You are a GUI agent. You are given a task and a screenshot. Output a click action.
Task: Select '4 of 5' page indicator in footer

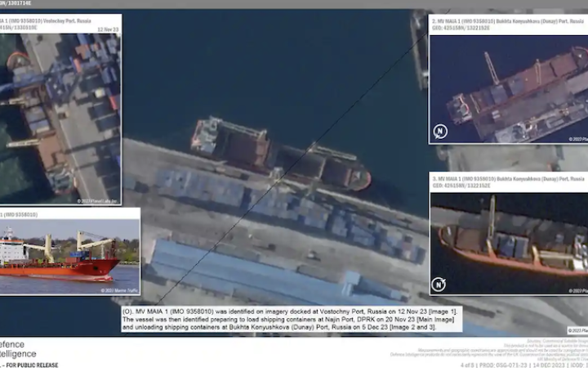(x=467, y=365)
